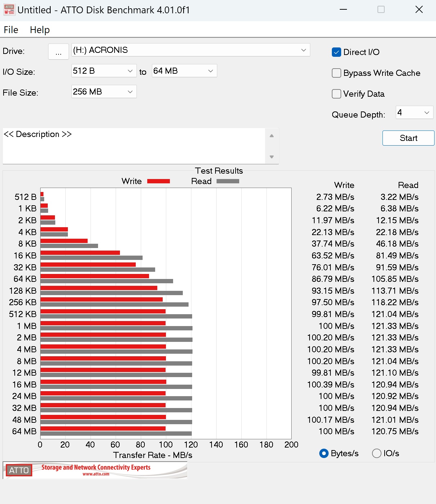Enable Verify Data

336,94
